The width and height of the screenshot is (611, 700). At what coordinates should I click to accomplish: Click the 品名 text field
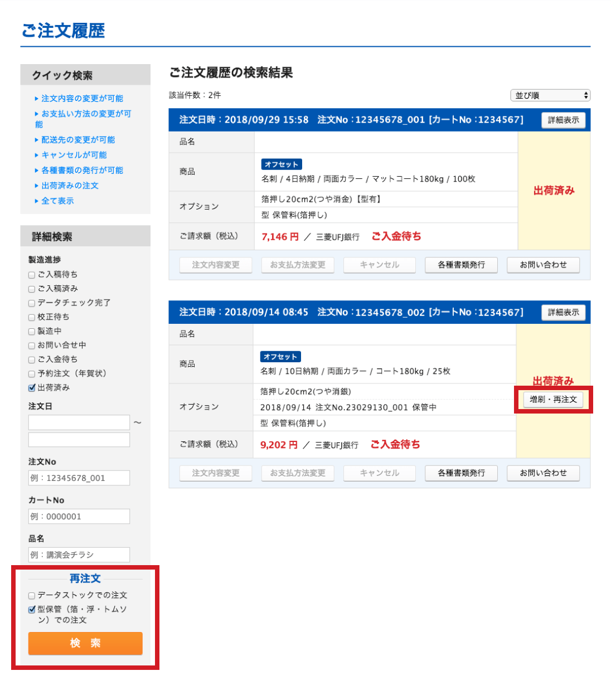(x=79, y=555)
